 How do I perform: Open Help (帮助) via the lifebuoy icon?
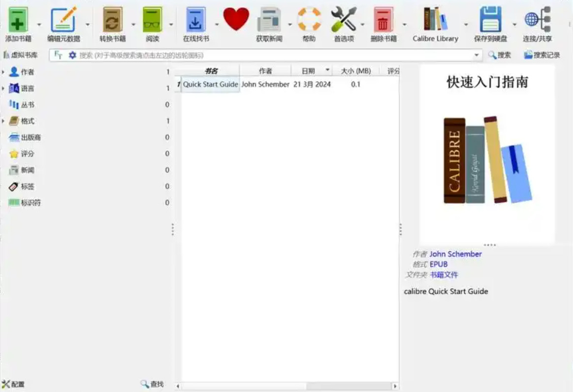(309, 20)
